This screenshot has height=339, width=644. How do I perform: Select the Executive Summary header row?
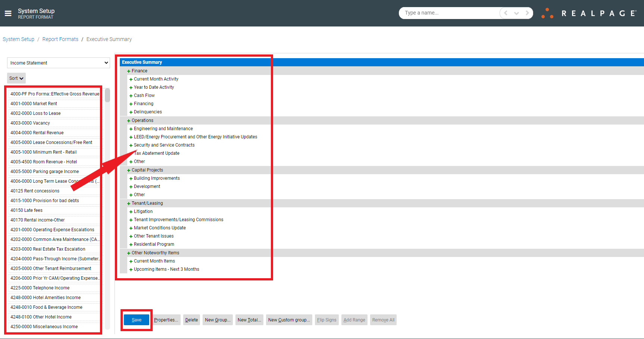pos(382,62)
